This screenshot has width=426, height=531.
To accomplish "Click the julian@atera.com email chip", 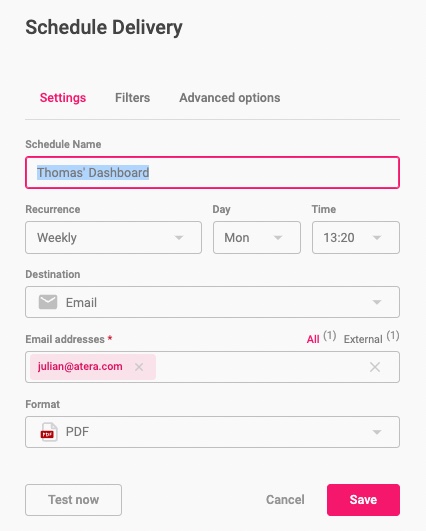I will [80, 367].
